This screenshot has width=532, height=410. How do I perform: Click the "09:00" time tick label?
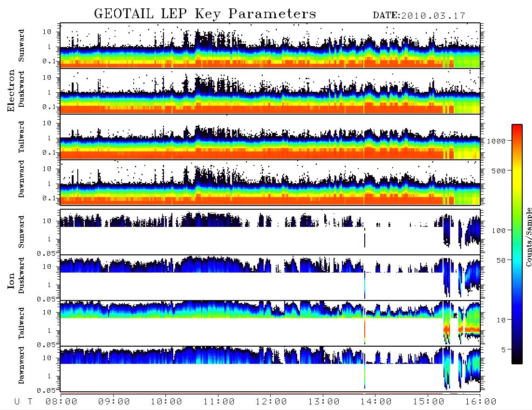(114, 402)
